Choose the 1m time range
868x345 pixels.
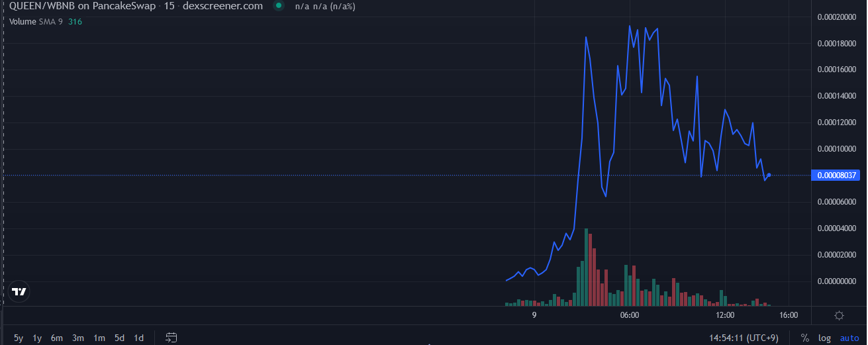[x=99, y=338]
